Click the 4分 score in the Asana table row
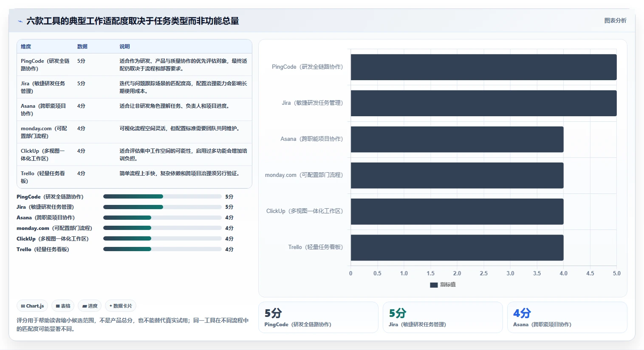Screen dimensions: 644x350 pos(81,106)
